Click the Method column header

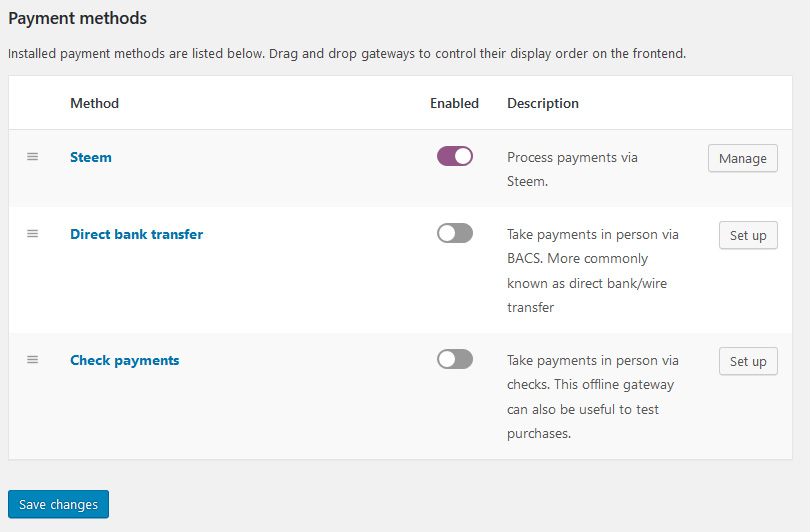94,103
